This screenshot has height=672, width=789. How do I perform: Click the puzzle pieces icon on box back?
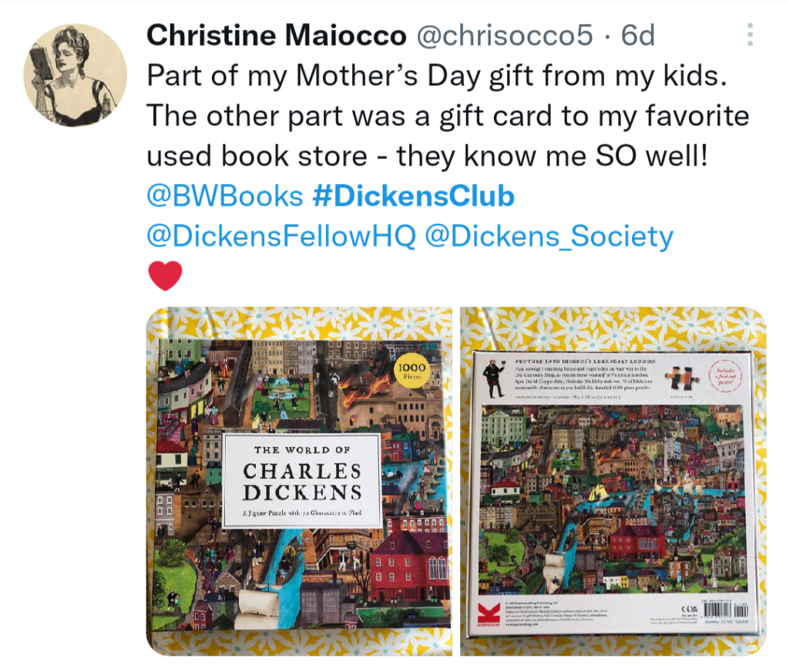click(x=681, y=378)
